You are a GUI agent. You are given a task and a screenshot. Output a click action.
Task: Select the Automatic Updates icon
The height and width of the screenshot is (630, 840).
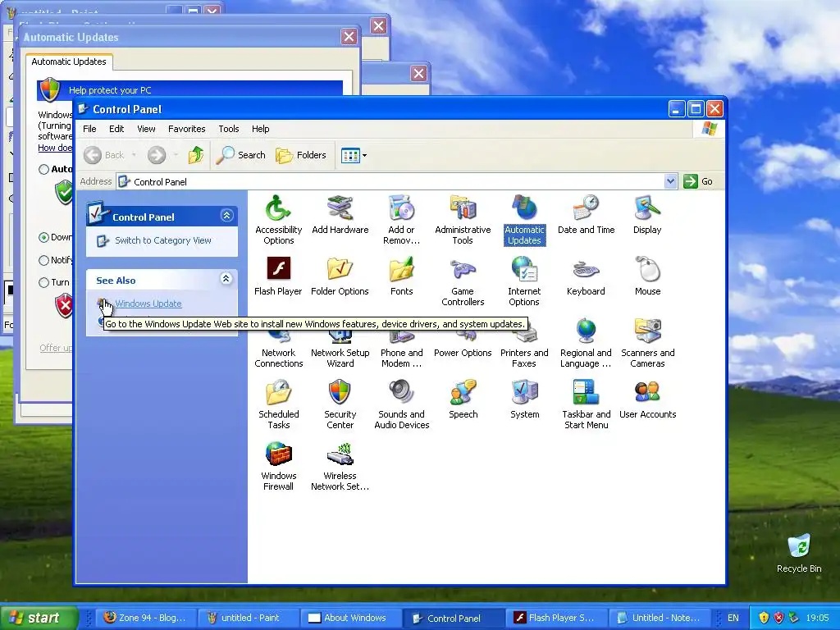coord(524,208)
